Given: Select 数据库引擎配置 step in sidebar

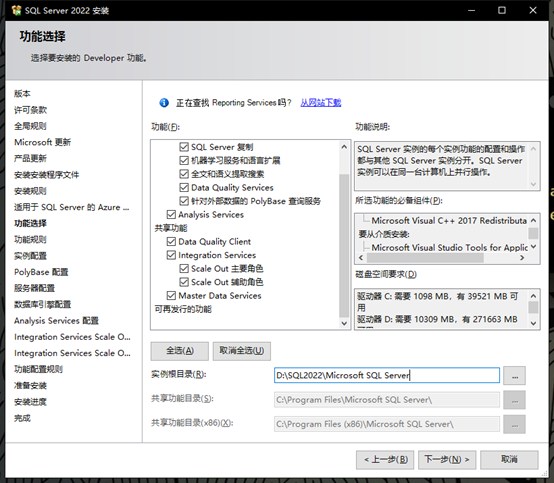Looking at the screenshot, I should pyautogui.click(x=43, y=304).
